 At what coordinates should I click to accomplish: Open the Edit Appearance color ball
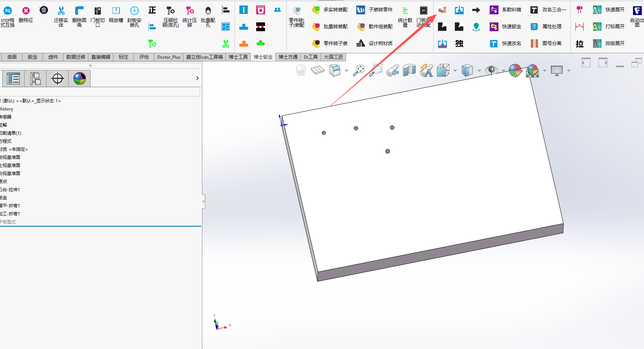(515, 70)
